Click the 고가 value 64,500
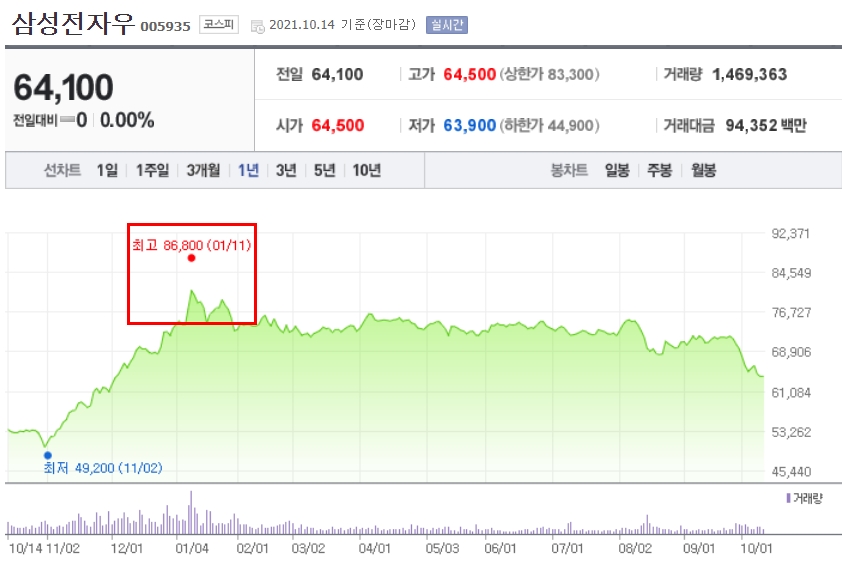 click(469, 74)
